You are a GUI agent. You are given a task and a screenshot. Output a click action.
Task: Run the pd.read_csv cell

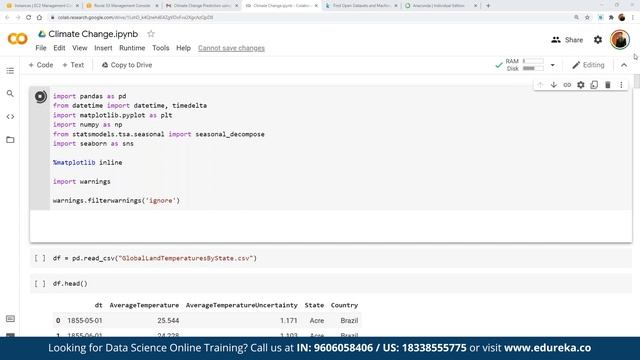point(40,258)
